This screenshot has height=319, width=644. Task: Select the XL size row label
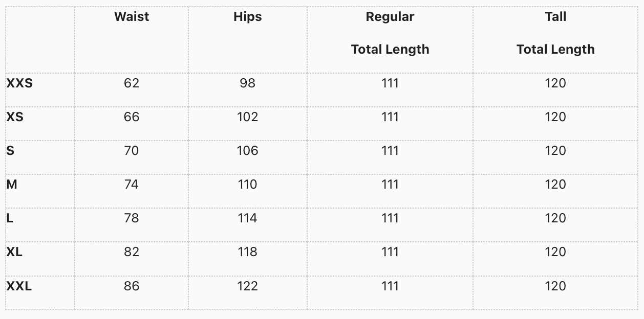pos(14,252)
